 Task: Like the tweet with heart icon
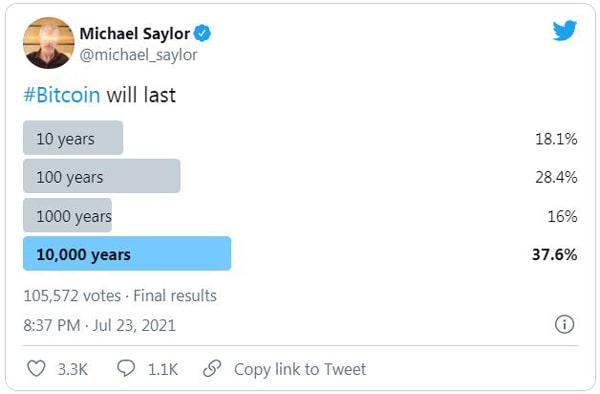point(36,369)
